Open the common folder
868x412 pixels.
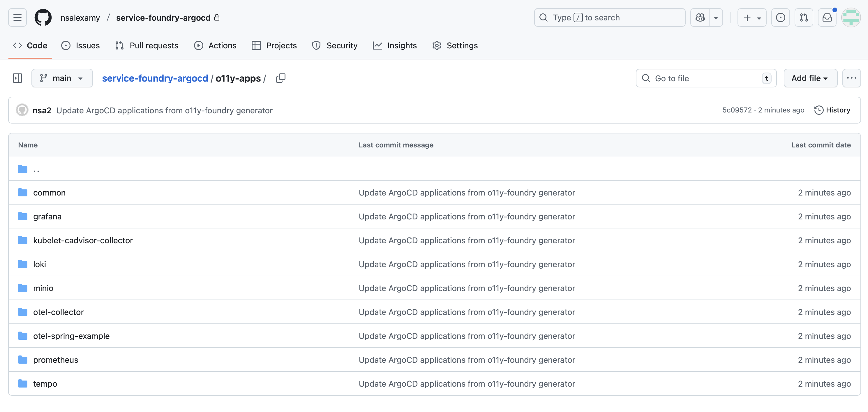click(50, 193)
